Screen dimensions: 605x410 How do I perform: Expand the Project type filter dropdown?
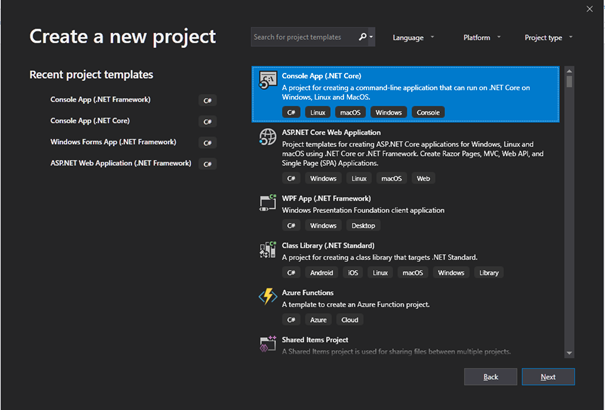pos(548,37)
